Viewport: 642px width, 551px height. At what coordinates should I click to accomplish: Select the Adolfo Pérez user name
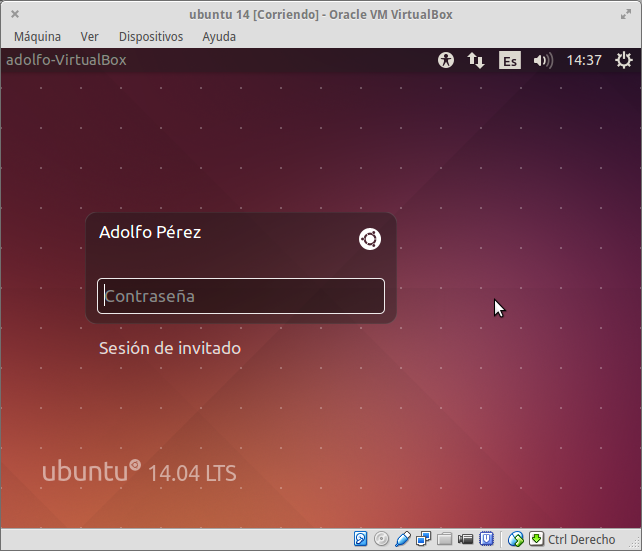150,232
